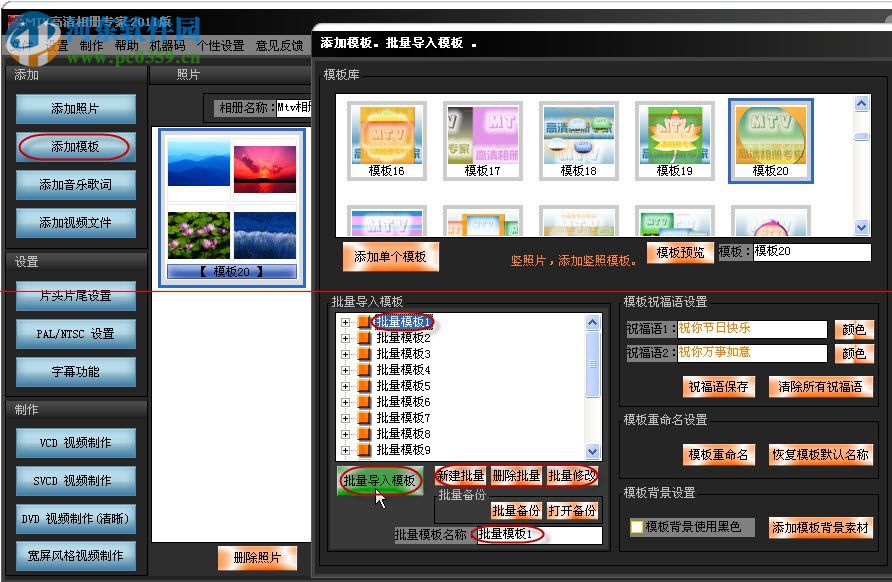Open the 机器码 menu
The image size is (892, 582).
point(167,46)
